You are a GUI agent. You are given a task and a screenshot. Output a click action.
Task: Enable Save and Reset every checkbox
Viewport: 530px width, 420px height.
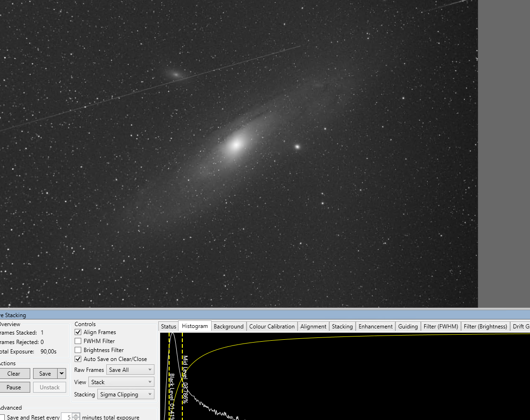tap(2, 417)
